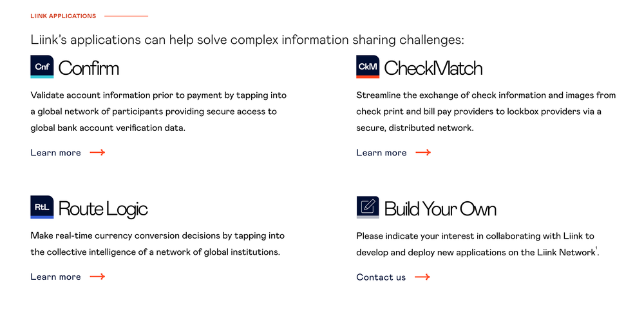Open Learn more link under Confirm
Viewport: 644px width, 316px height.
click(56, 153)
